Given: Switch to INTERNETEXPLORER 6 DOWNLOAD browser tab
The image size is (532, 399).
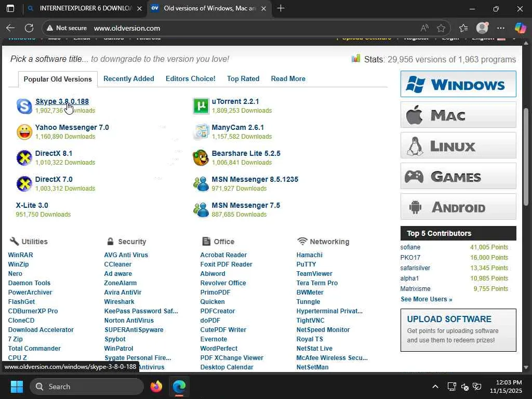Looking at the screenshot, I should (x=85, y=8).
